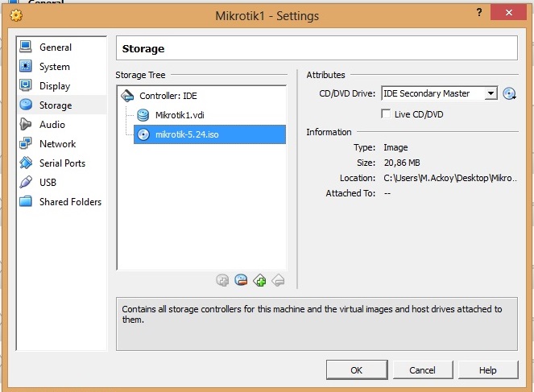
Task: Open the Network settings category
Action: pyautogui.click(x=62, y=143)
